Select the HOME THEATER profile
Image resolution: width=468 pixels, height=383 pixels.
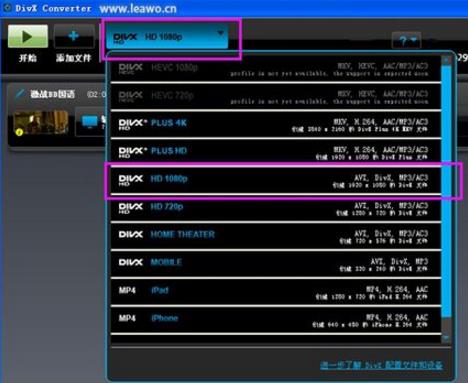pos(276,236)
